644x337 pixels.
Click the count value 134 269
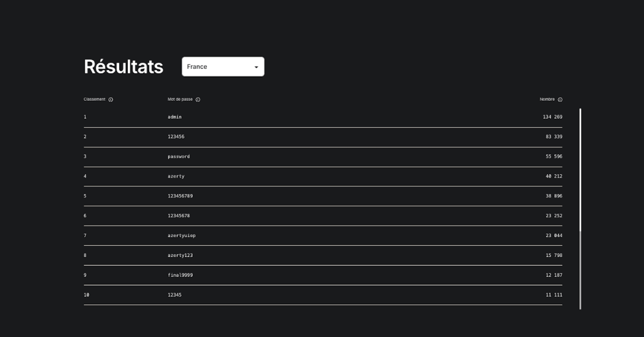(x=552, y=117)
